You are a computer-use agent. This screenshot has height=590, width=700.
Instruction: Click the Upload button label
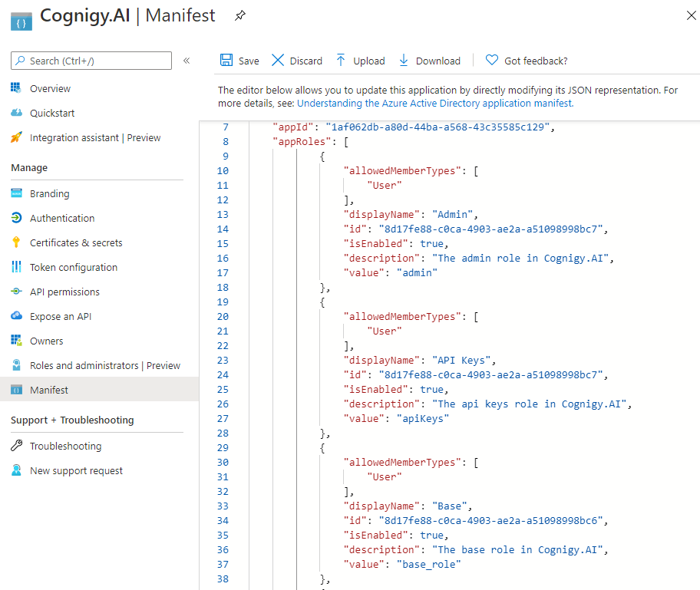368,61
